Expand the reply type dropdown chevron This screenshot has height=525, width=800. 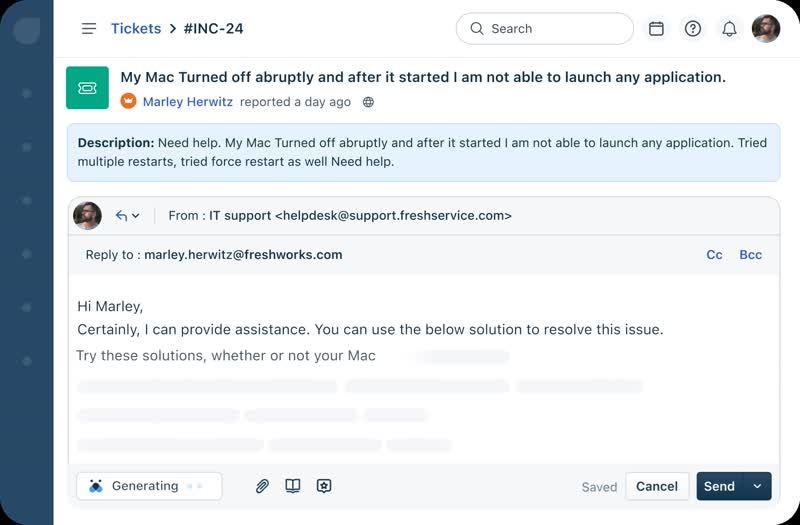click(x=136, y=216)
